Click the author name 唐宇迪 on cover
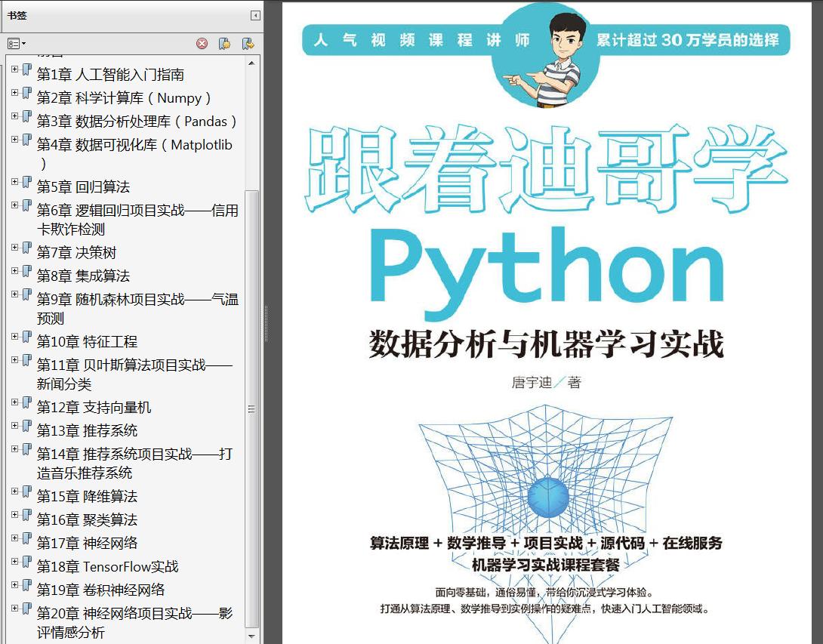823x644 pixels. tap(532, 382)
